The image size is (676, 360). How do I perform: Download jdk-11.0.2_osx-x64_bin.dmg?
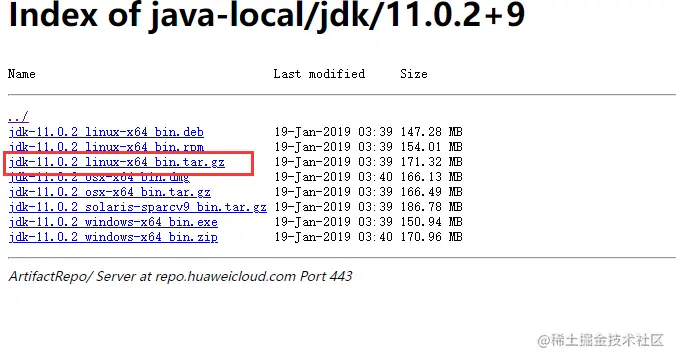(x=99, y=177)
